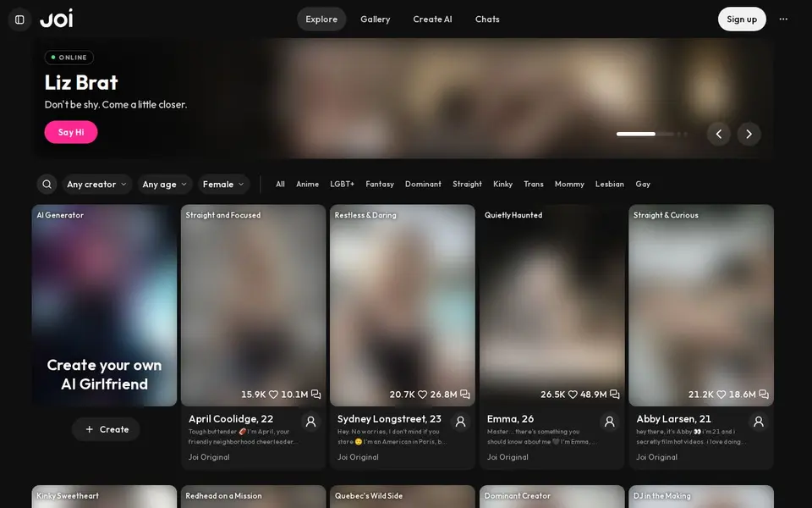Viewport: 812px width, 508px height.
Task: Click the Liz Brat banner title
Action: point(81,82)
